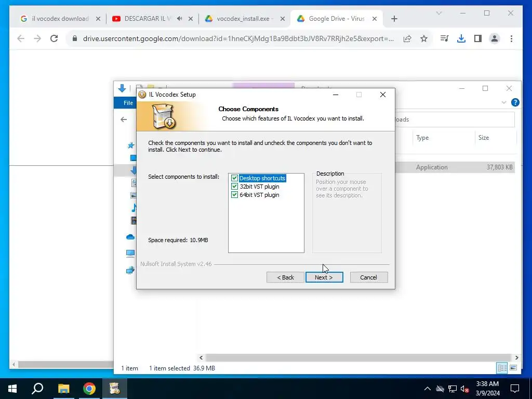Open Explorer help icon
This screenshot has height=399, width=532.
point(515,102)
